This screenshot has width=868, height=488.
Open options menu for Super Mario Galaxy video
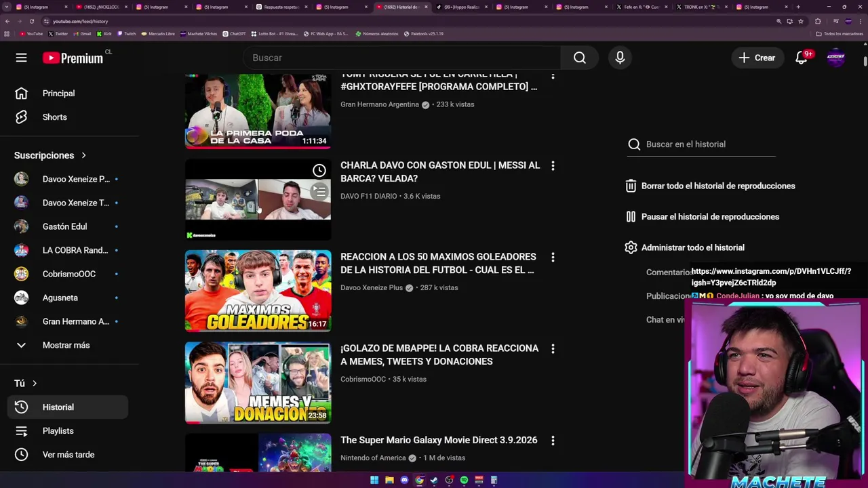click(553, 441)
